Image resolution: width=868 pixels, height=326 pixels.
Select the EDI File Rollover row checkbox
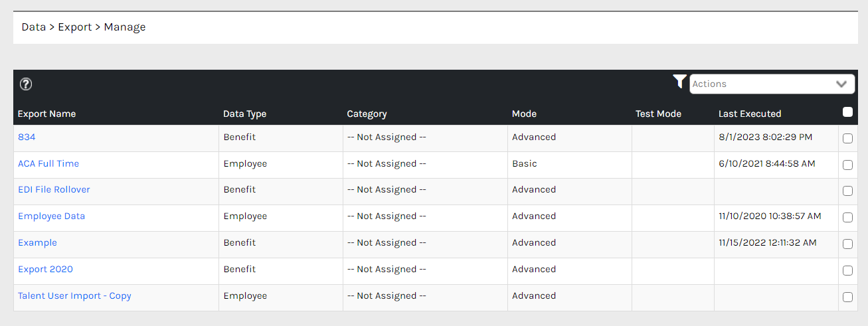847,191
